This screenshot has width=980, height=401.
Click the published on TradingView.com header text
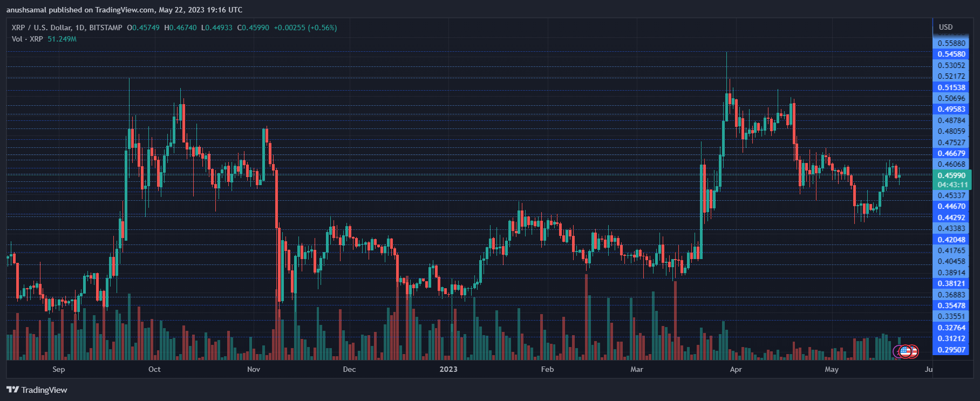tap(124, 10)
